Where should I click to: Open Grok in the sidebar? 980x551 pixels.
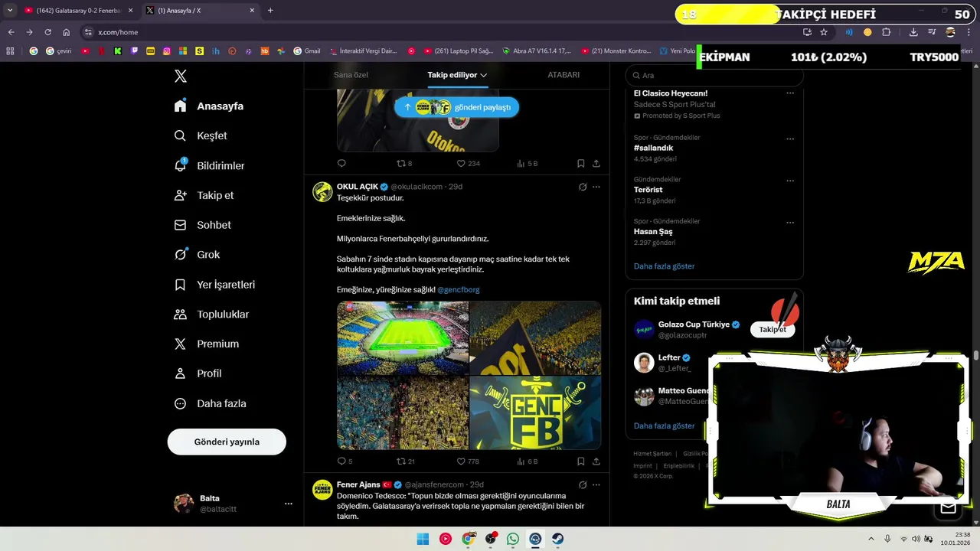(198, 255)
